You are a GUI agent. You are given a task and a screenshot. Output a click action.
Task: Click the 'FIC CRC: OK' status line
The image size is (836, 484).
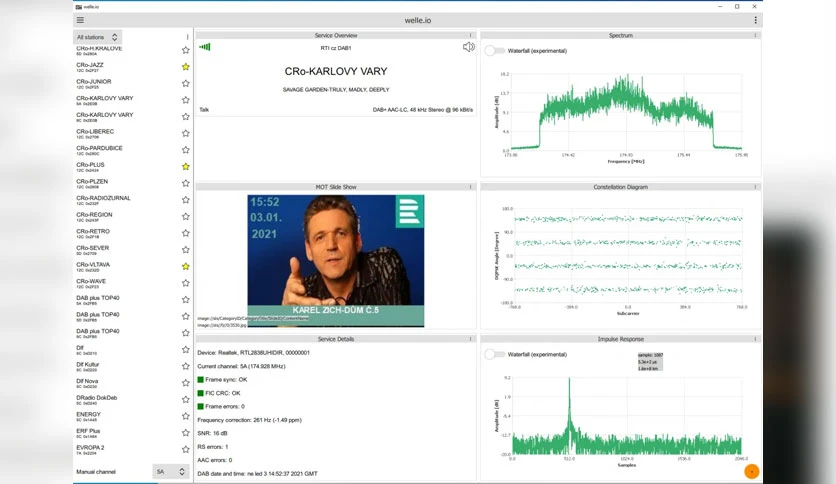pos(219,393)
